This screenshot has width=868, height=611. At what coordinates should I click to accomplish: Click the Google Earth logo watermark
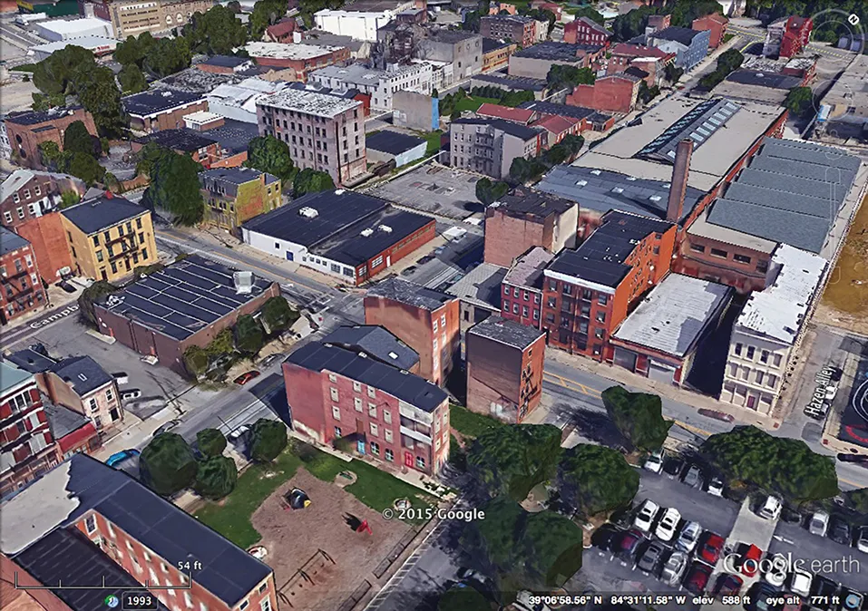coord(790,564)
